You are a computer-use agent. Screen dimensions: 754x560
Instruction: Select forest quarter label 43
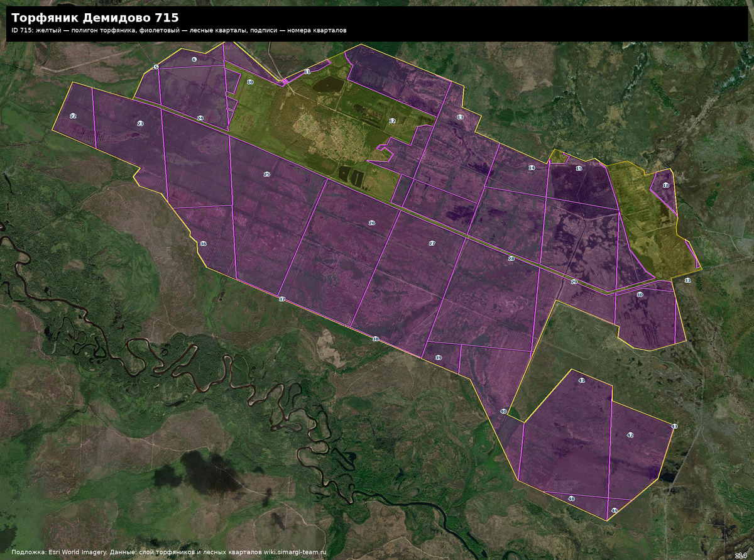[675, 427]
